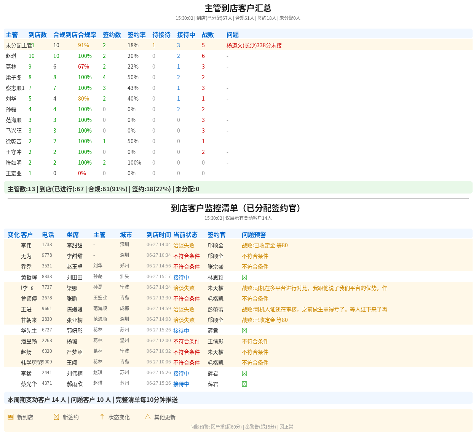
Task: Select customer 无为 in monitoring list
Action: click(26, 256)
